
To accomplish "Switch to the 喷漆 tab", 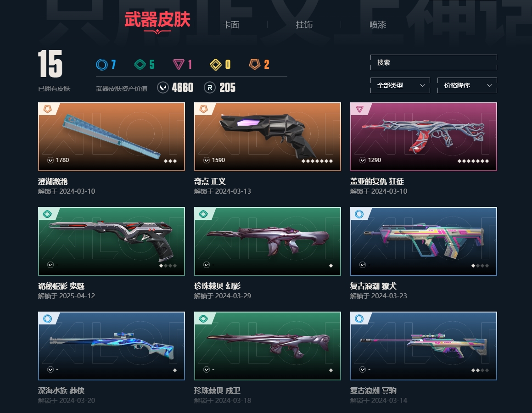I will click(378, 25).
